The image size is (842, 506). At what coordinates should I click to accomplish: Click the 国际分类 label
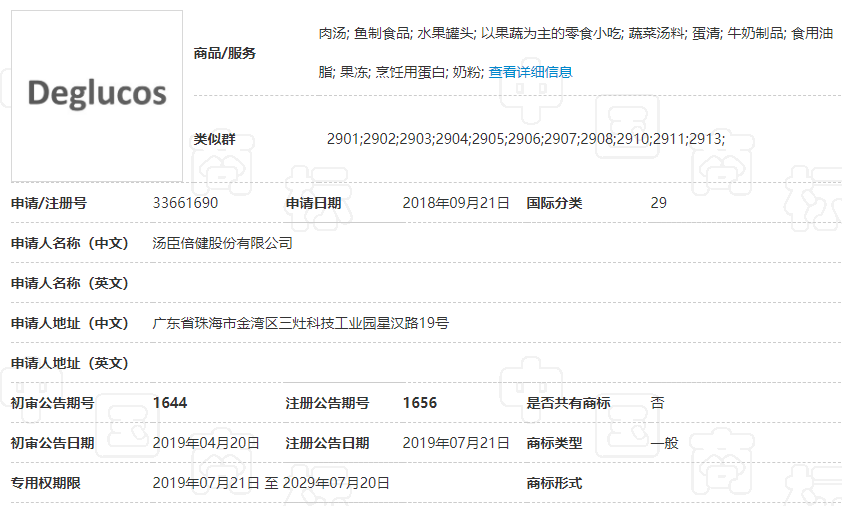coord(554,203)
